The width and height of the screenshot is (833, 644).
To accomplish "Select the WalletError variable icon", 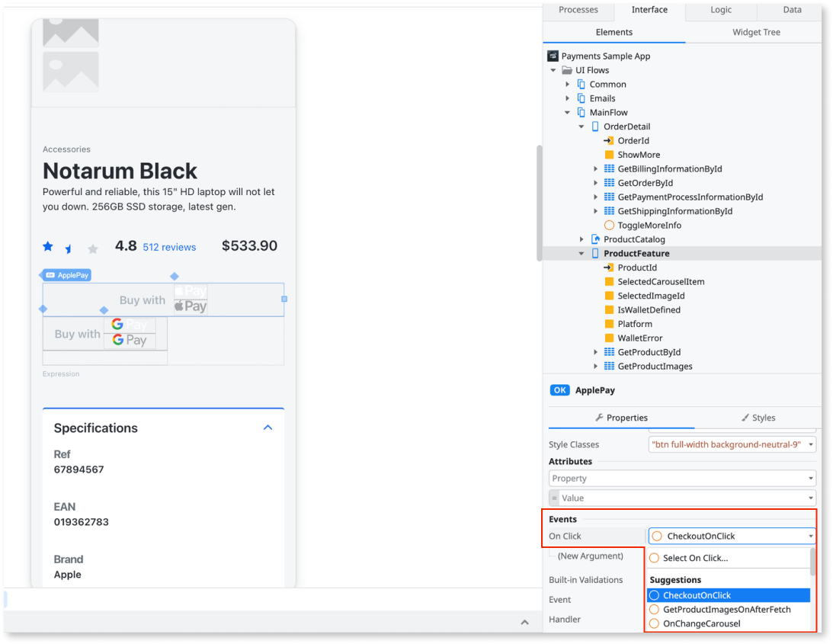I will click(x=610, y=338).
